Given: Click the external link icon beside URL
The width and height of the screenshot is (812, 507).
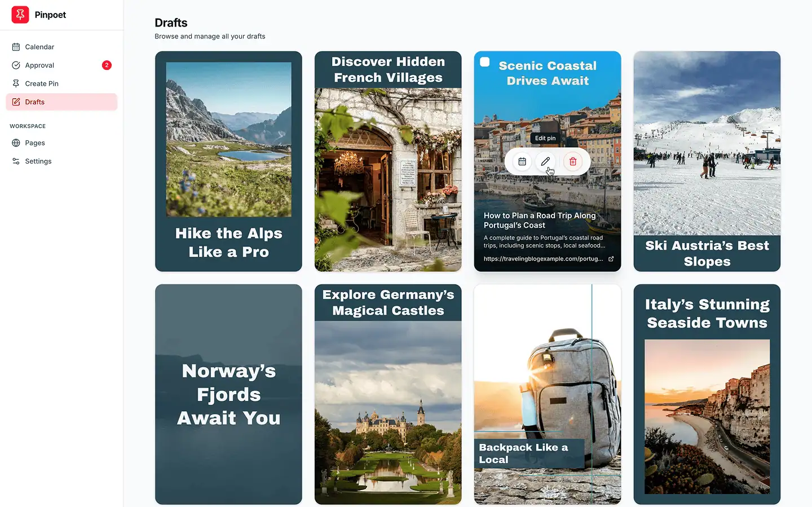Looking at the screenshot, I should click(611, 259).
